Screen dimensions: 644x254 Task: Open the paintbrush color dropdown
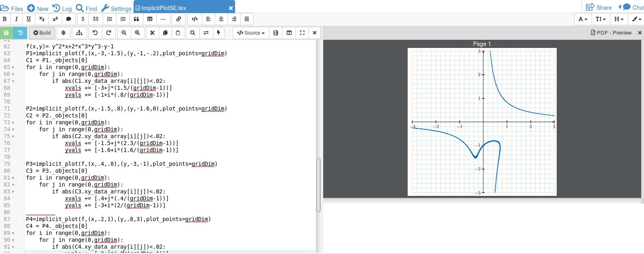pyautogui.click(x=636, y=19)
